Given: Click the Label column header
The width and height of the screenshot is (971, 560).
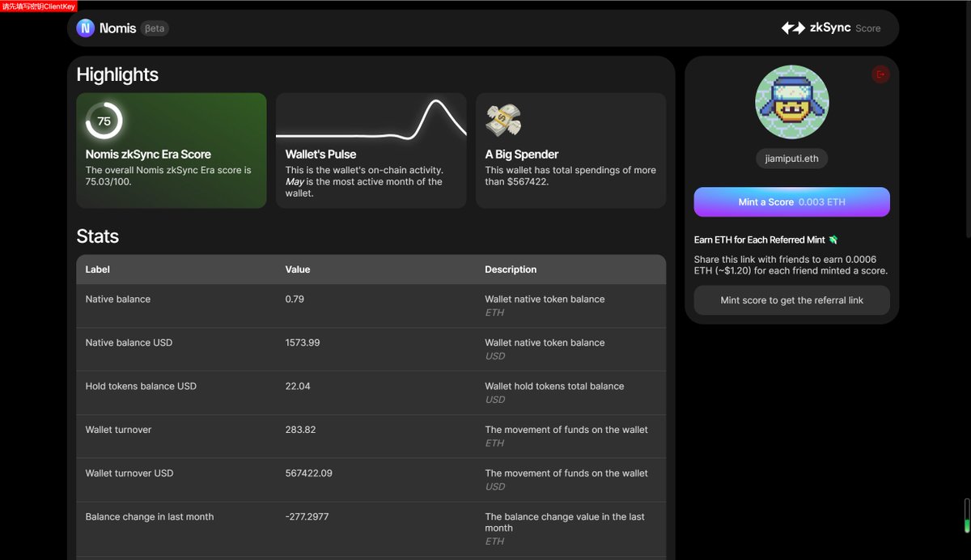Looking at the screenshot, I should click(98, 269).
